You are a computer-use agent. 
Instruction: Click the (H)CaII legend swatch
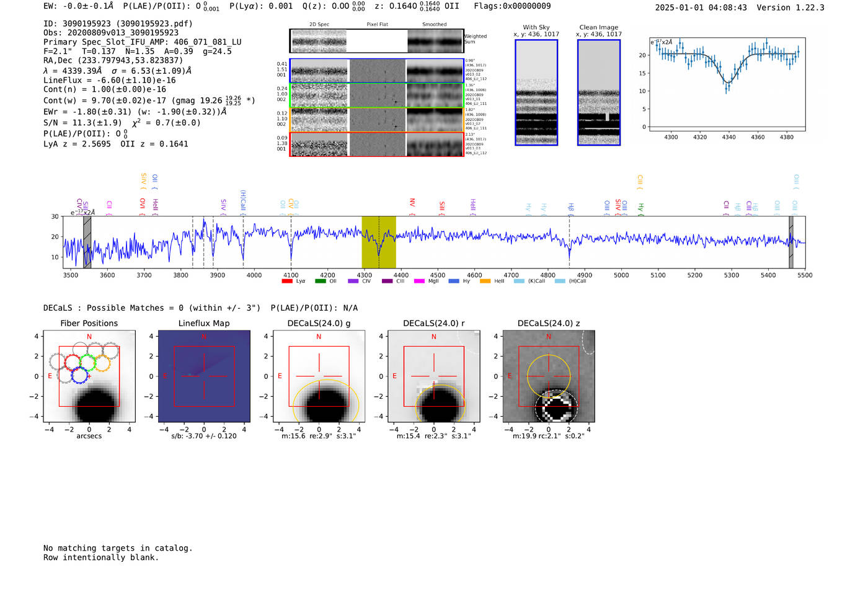(560, 282)
